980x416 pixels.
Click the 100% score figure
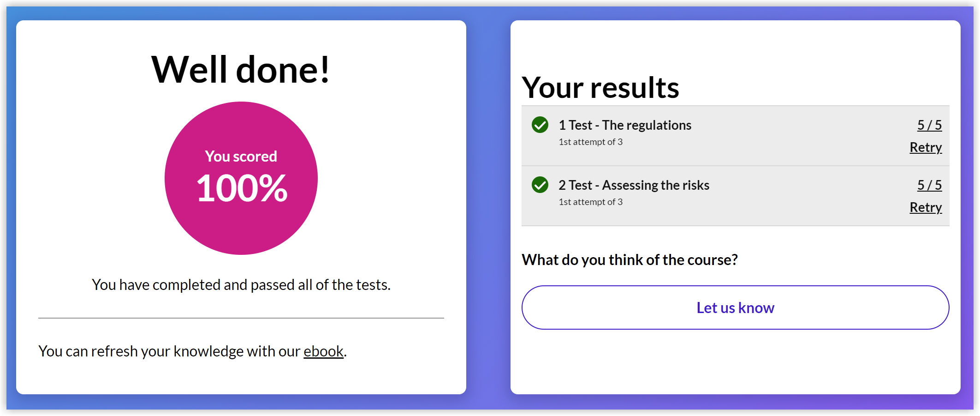pos(242,188)
